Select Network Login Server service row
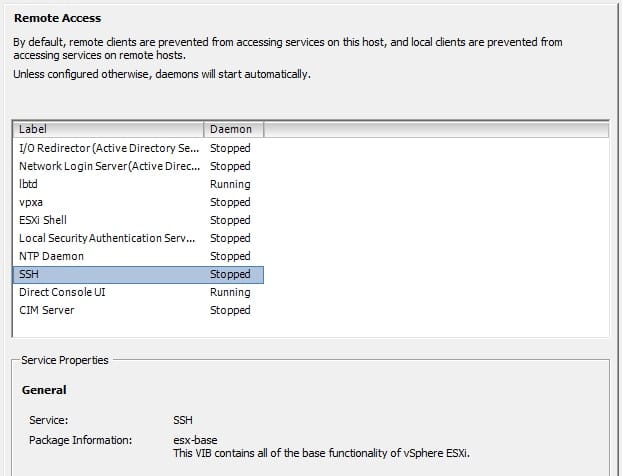Screen dimensions: 622x476 [x=138, y=166]
